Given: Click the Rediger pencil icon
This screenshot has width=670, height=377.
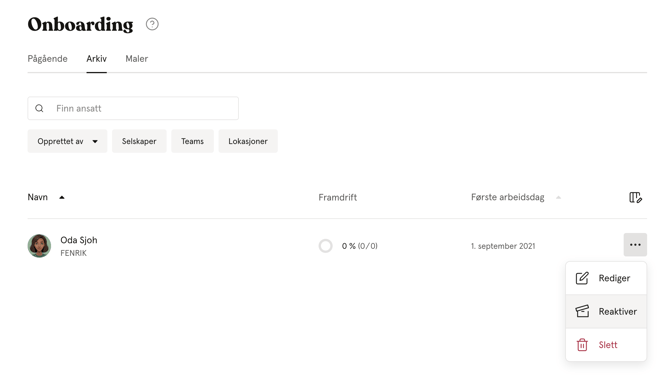Looking at the screenshot, I should (582, 278).
